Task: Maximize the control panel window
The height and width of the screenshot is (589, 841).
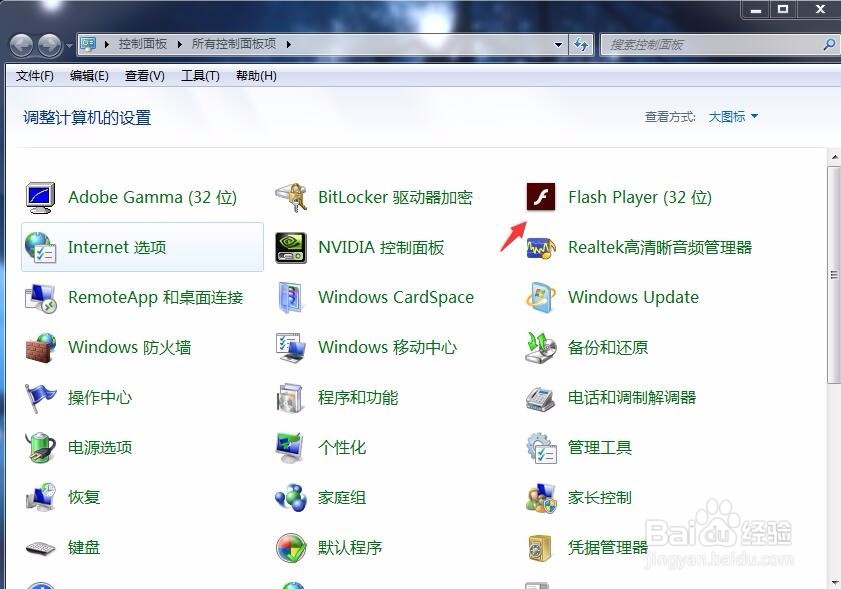Action: coord(783,9)
